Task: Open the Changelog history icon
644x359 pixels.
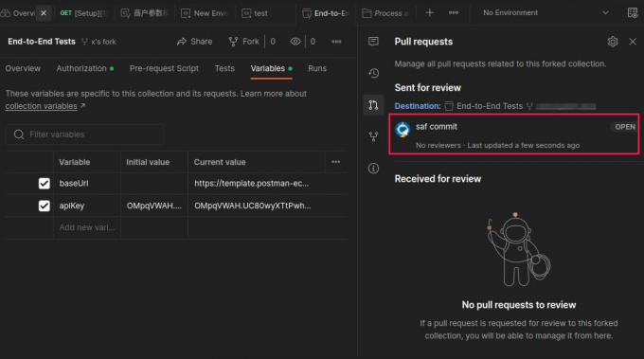Action: (373, 73)
